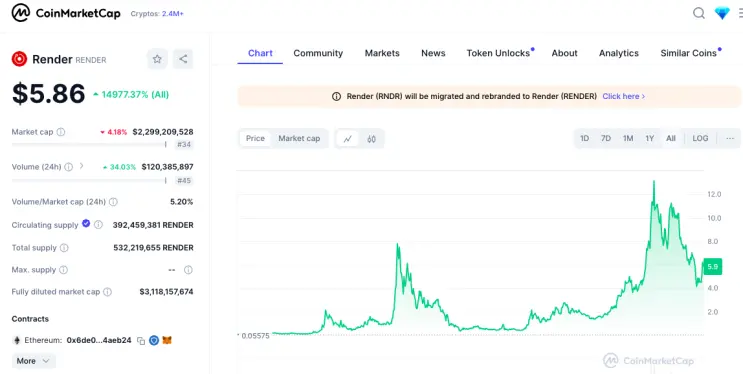This screenshot has height=374, width=743.
Task: Click the $5.86 price value
Action: [x=48, y=94]
